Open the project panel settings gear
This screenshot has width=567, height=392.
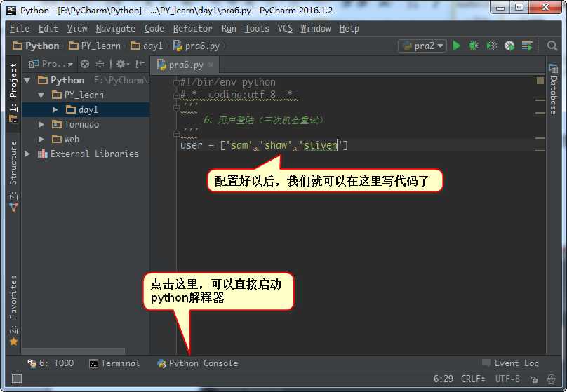click(x=122, y=64)
